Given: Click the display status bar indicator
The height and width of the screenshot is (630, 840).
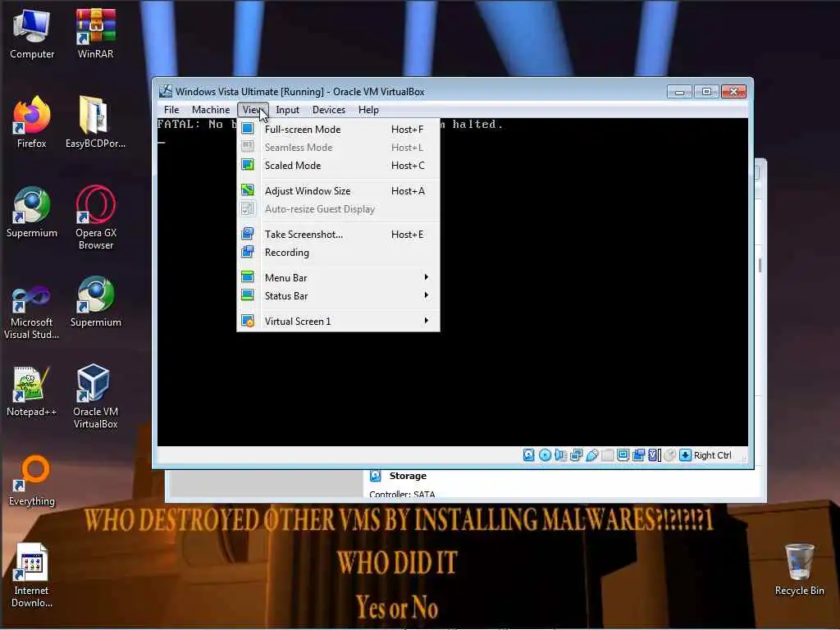Looking at the screenshot, I should click(623, 455).
